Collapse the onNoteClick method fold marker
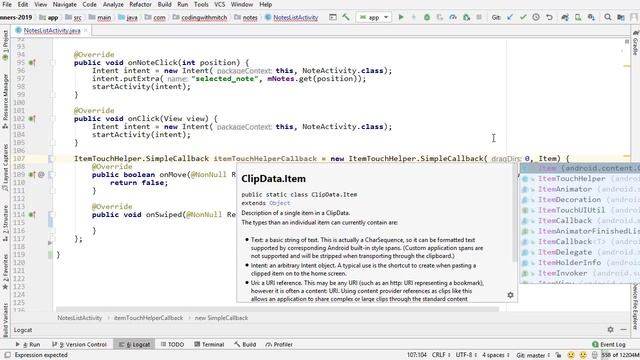640x360 pixels. [x=52, y=62]
